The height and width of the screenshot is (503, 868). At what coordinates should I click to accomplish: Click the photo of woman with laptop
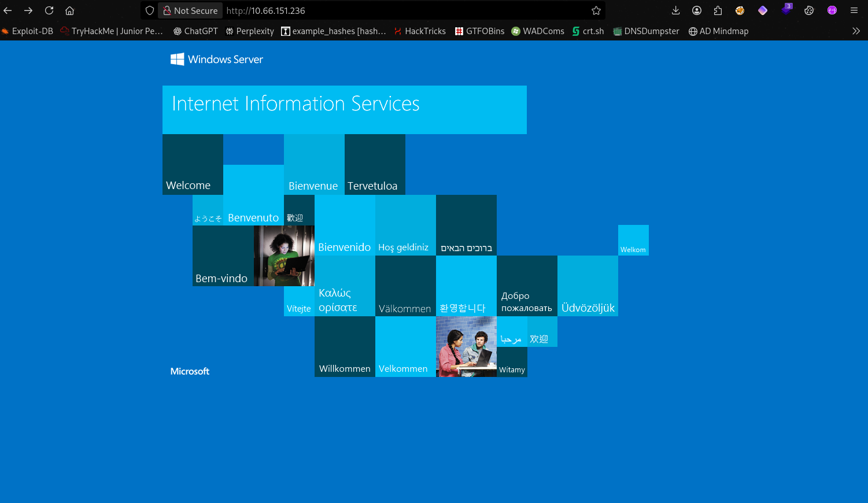coord(284,256)
